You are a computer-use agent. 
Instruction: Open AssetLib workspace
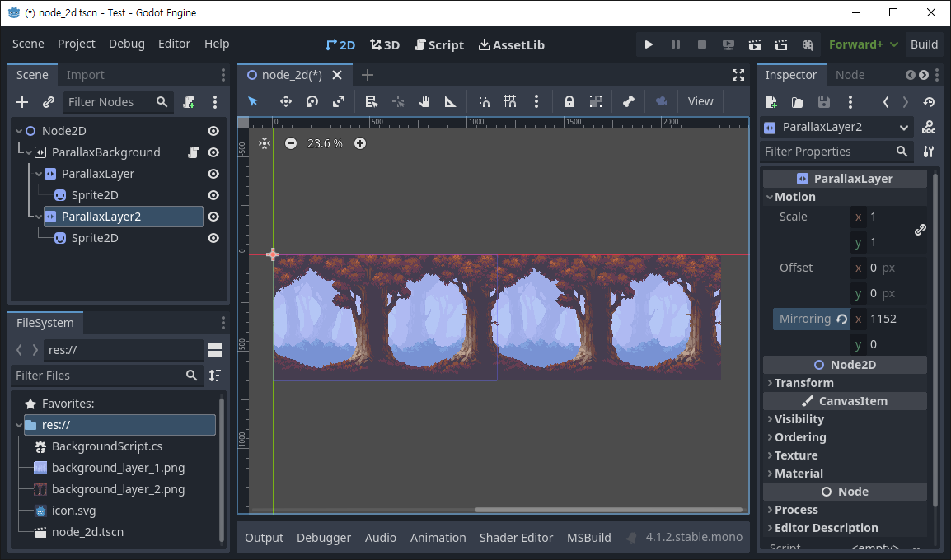coord(511,44)
